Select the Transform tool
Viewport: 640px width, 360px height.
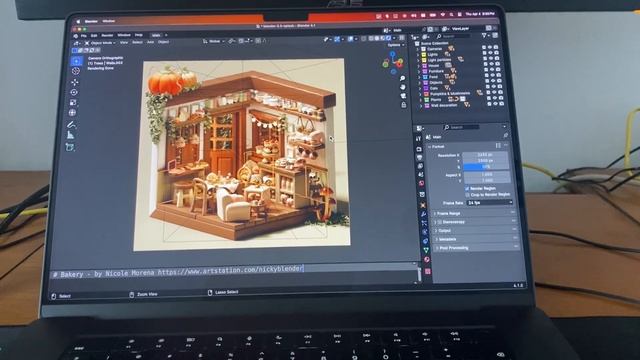[x=73, y=113]
